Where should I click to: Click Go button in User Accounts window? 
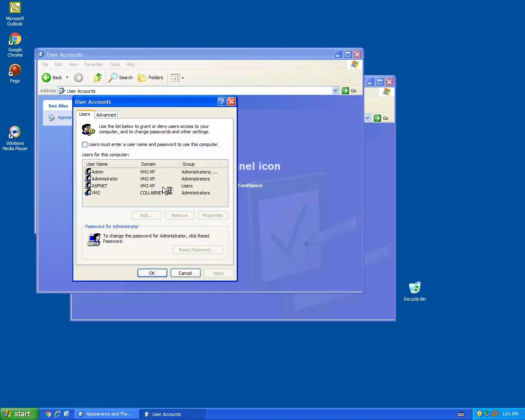(349, 91)
